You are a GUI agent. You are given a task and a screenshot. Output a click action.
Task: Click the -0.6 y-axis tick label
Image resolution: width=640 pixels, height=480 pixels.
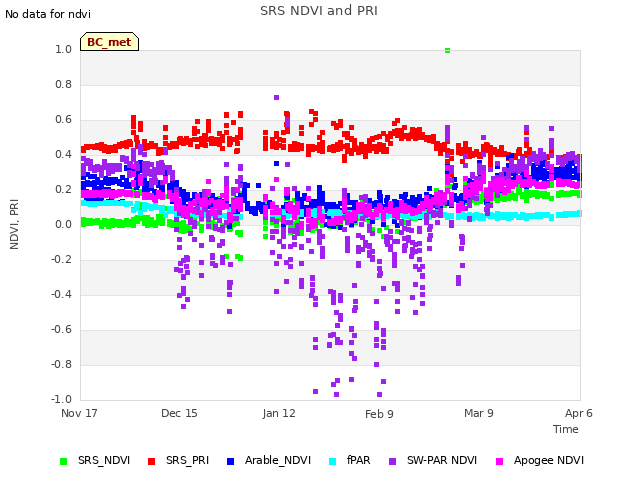pos(62,329)
